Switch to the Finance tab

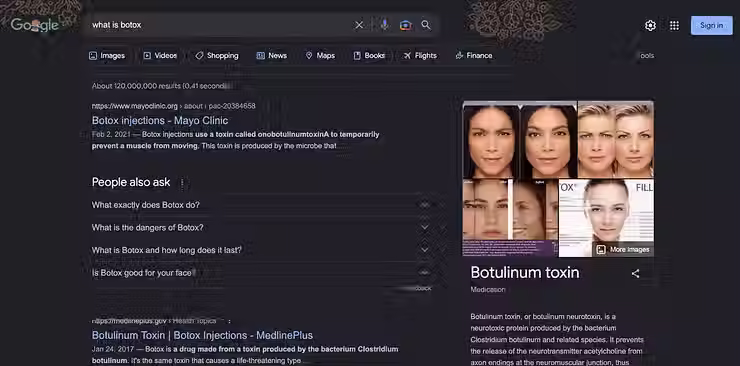474,56
